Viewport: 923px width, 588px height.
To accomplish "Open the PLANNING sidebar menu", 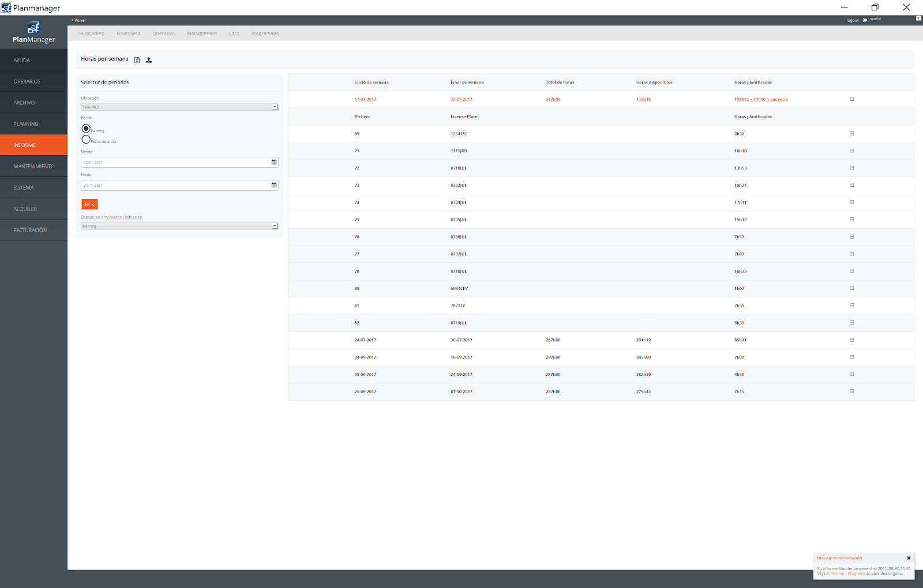I will (x=33, y=124).
